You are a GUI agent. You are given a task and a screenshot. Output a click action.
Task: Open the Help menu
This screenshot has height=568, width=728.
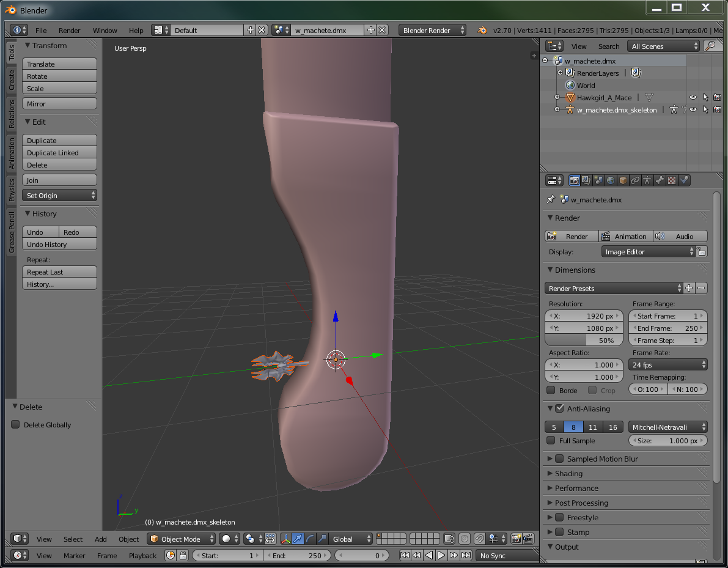click(x=136, y=30)
